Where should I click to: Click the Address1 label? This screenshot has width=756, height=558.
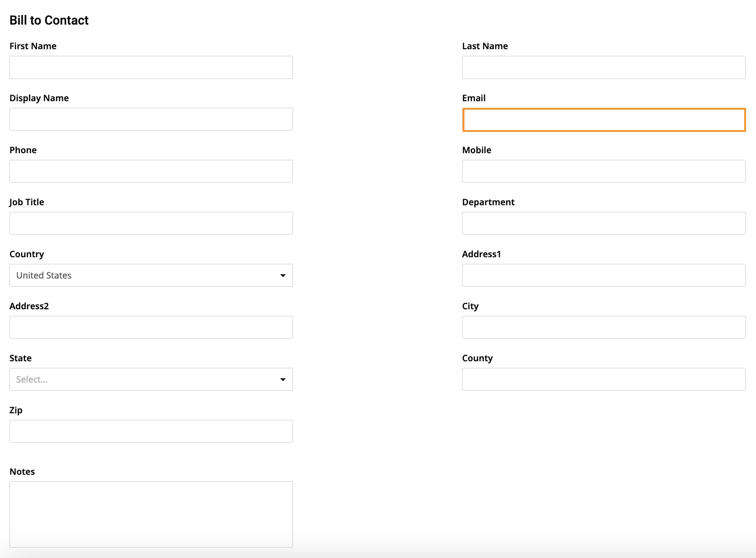[x=481, y=254]
